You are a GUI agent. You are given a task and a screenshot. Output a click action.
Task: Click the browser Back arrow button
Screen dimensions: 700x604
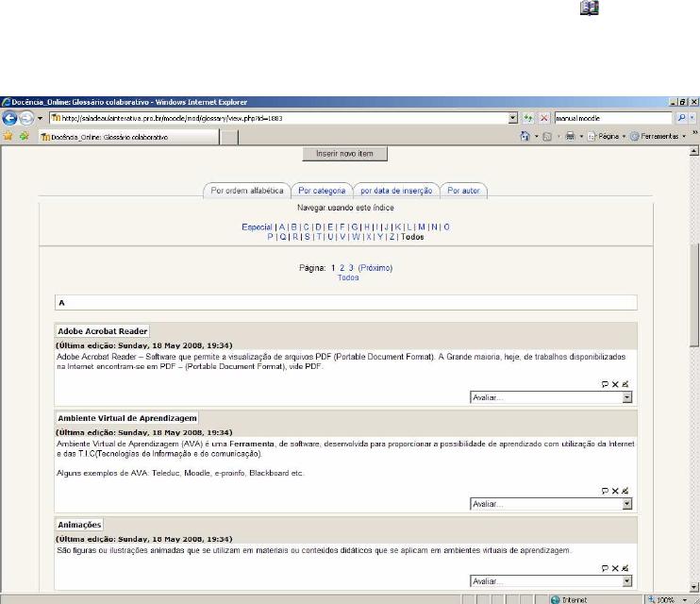[11, 119]
